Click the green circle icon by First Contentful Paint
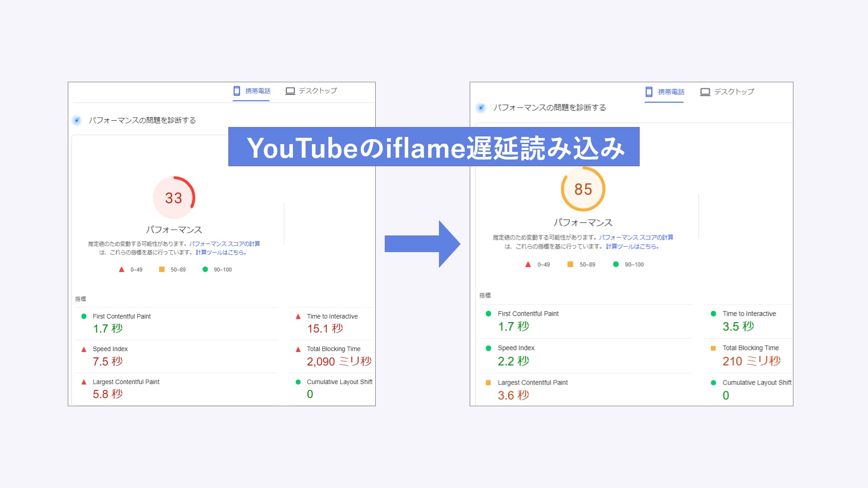Screen dimensions: 868x488 tap(84, 316)
